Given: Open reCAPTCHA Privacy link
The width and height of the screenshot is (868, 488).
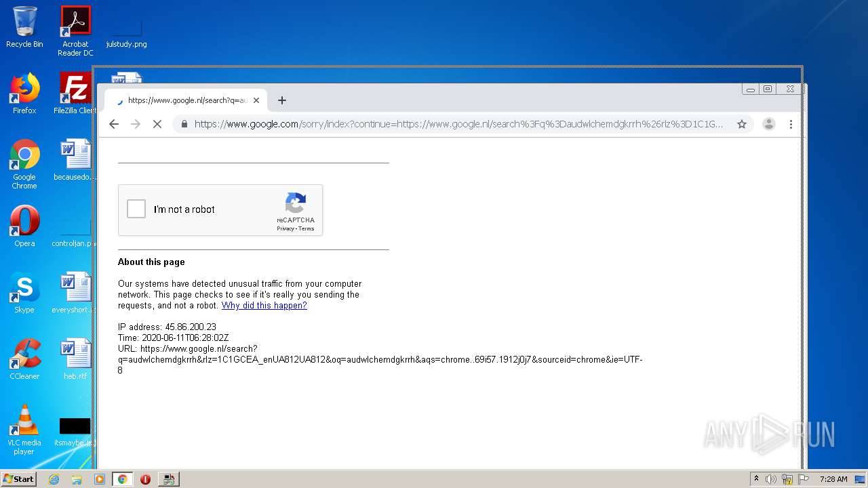Looking at the screenshot, I should pos(285,228).
